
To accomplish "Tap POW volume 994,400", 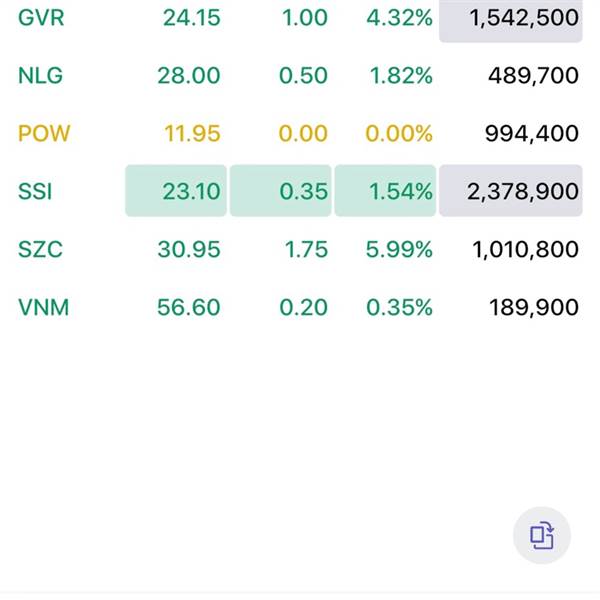I will (532, 134).
